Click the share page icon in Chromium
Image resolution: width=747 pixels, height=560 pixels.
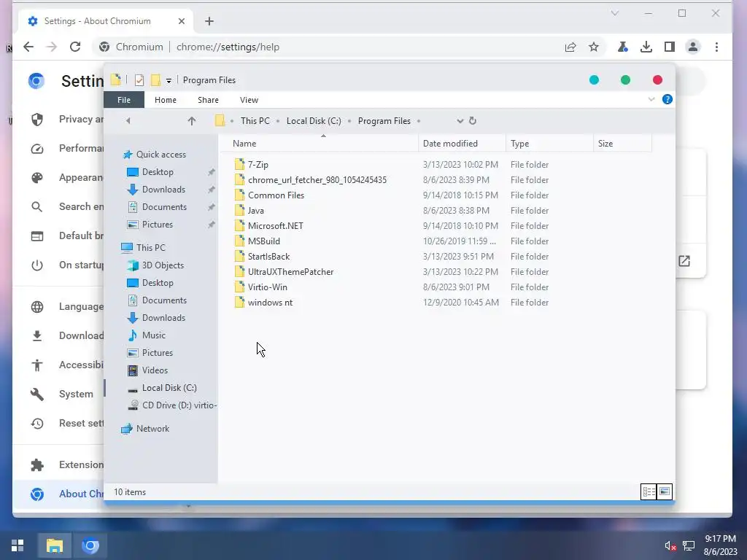[570, 47]
